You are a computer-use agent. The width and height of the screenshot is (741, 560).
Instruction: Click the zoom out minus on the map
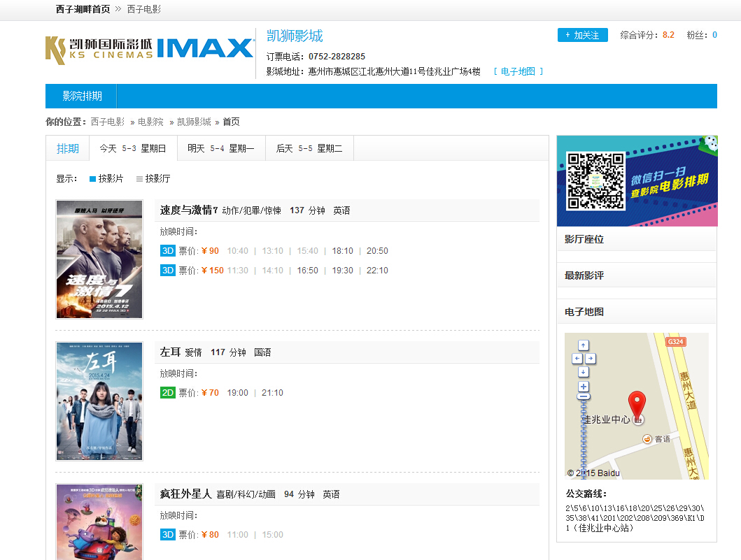(584, 396)
